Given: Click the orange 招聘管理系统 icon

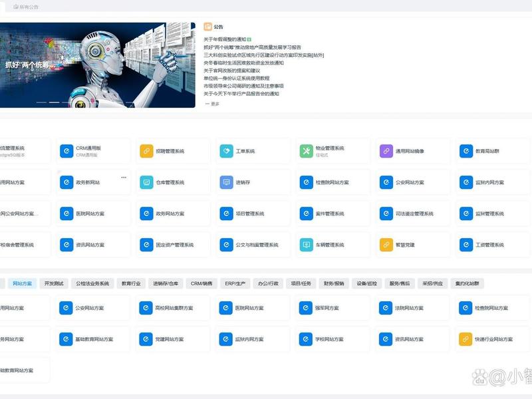Looking at the screenshot, I should point(146,151).
